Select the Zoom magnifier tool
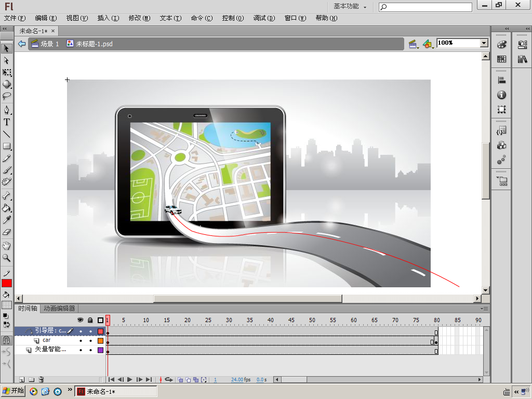Image resolution: width=532 pixels, height=399 pixels. pyautogui.click(x=7, y=258)
